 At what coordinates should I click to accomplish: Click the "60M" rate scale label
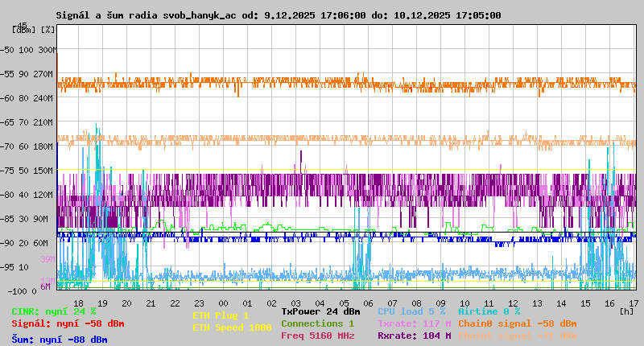coord(40,243)
